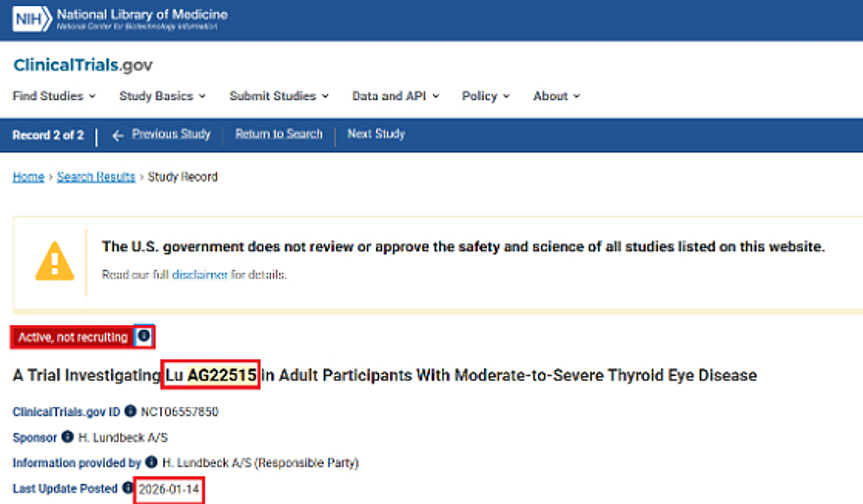Click the Return to Search link
This screenshot has width=863, height=504.
(x=279, y=134)
